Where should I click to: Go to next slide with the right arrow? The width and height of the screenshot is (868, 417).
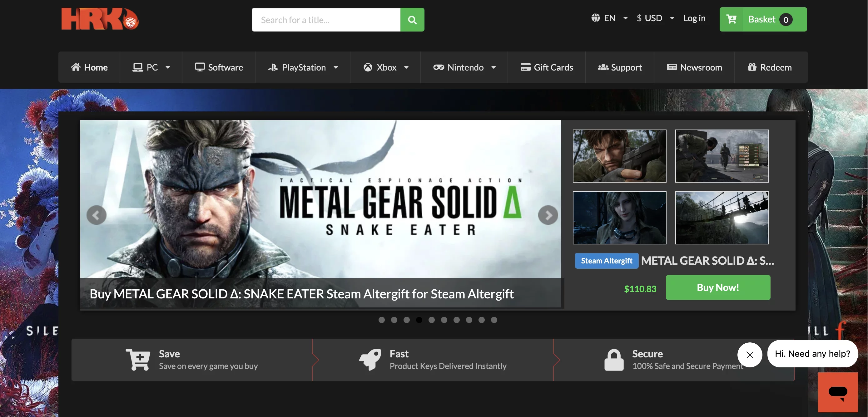tap(548, 215)
